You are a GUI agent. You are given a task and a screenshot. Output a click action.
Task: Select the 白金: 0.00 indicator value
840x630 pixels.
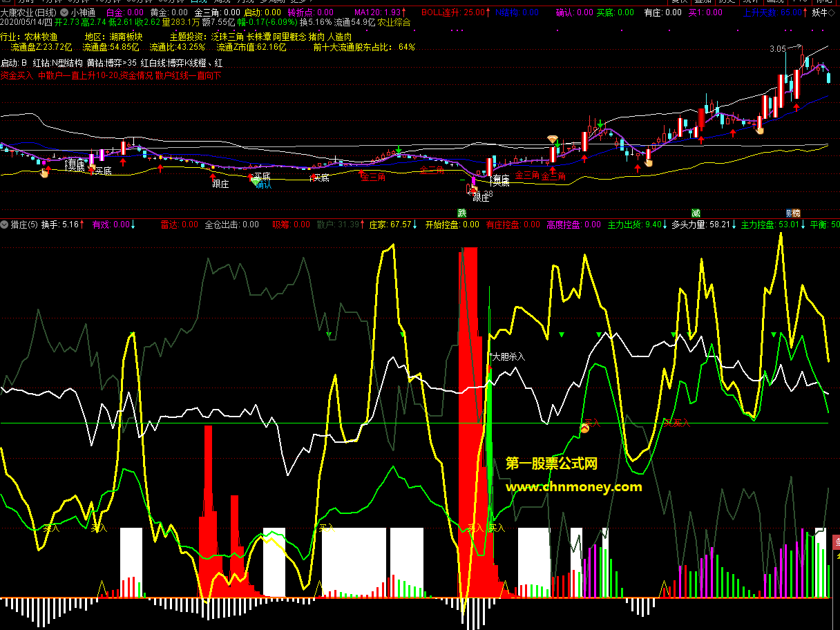pyautogui.click(x=126, y=12)
